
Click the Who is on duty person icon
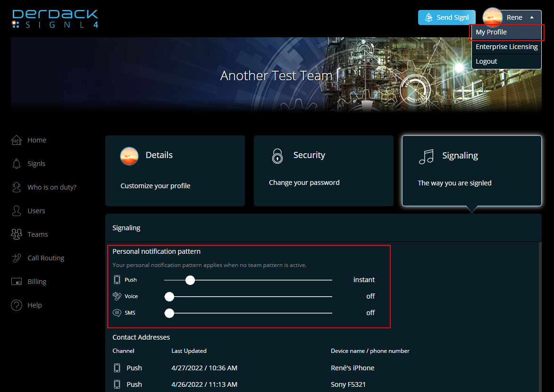pos(16,187)
